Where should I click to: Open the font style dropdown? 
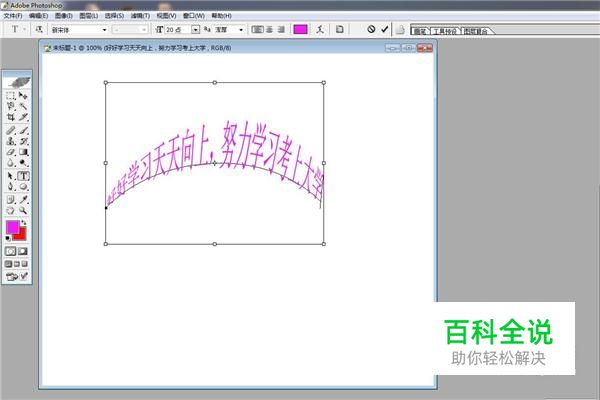click(144, 29)
